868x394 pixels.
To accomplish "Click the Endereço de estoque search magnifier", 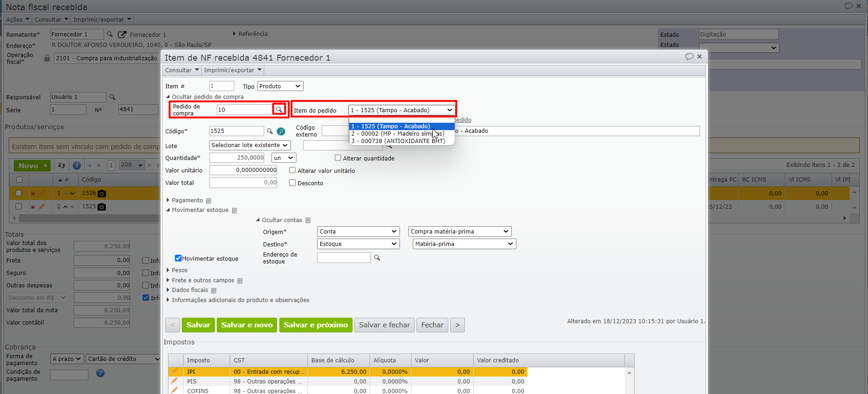I will pos(377,258).
